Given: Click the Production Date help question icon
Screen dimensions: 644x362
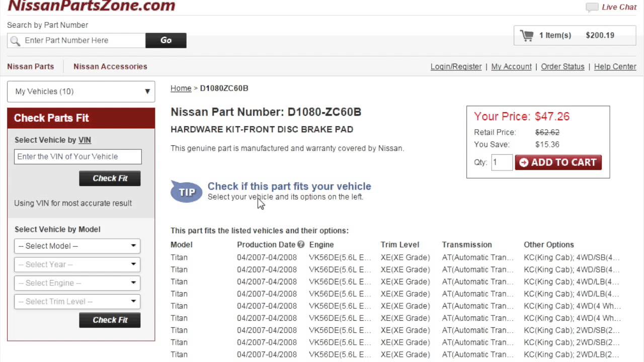Looking at the screenshot, I should [301, 244].
